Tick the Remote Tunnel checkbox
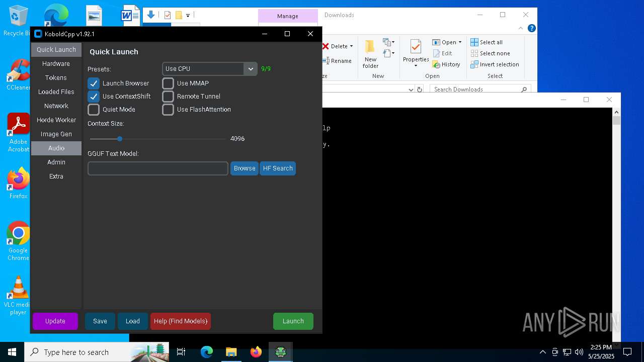644x362 pixels. 168,97
